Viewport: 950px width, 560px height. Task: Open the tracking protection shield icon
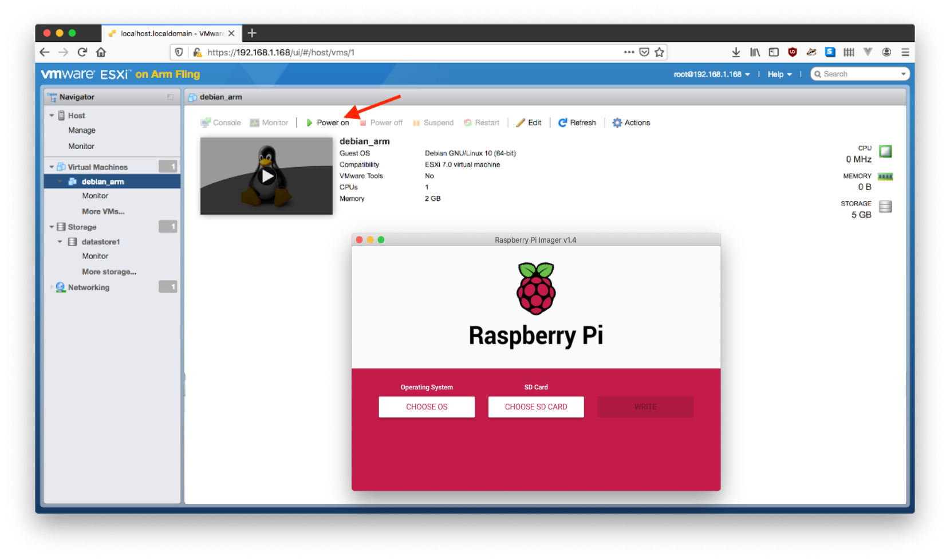point(179,52)
